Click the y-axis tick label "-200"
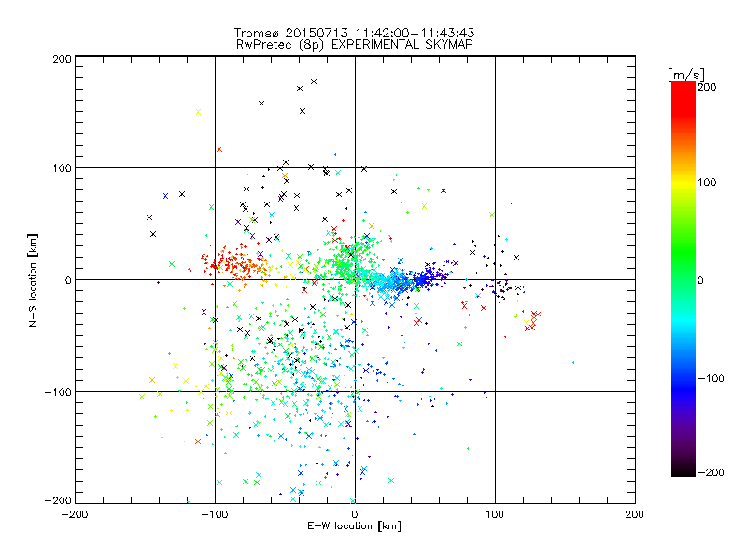747x560 pixels. point(58,500)
